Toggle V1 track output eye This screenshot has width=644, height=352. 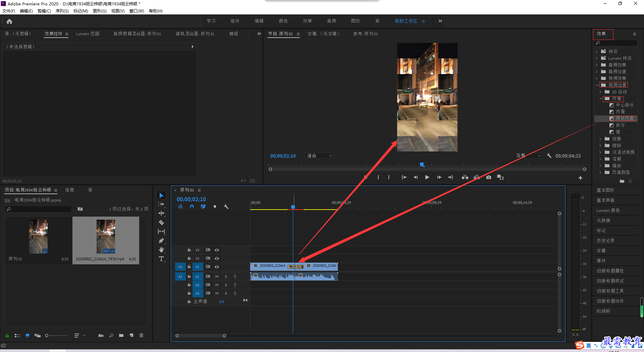pos(217,267)
